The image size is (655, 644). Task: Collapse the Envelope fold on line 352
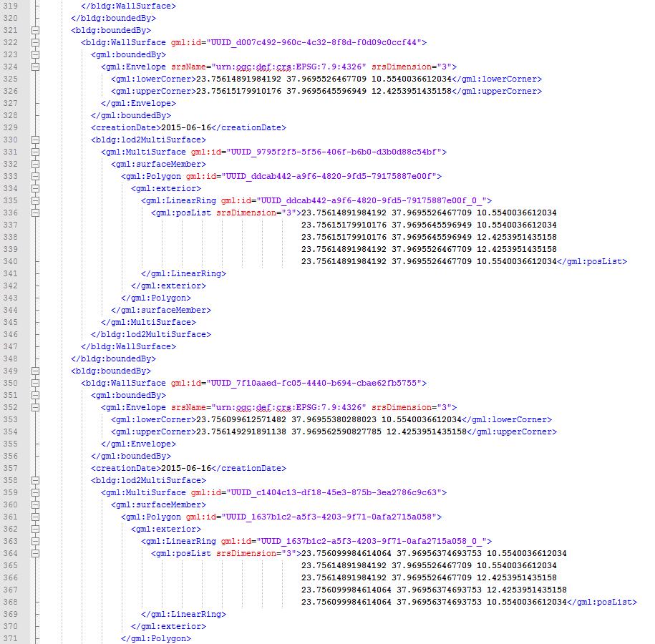(x=36, y=407)
